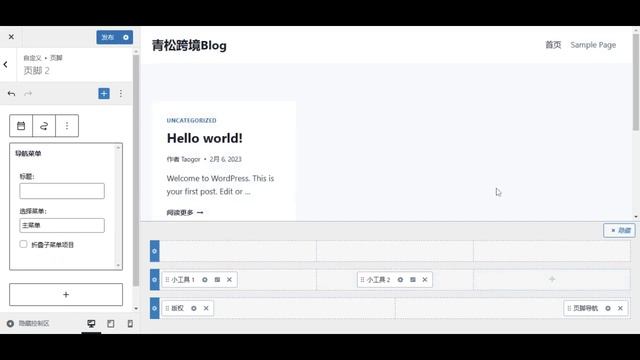The height and width of the screenshot is (360, 640).
Task: Open gear settings of 页脚导航
Action: click(608, 308)
